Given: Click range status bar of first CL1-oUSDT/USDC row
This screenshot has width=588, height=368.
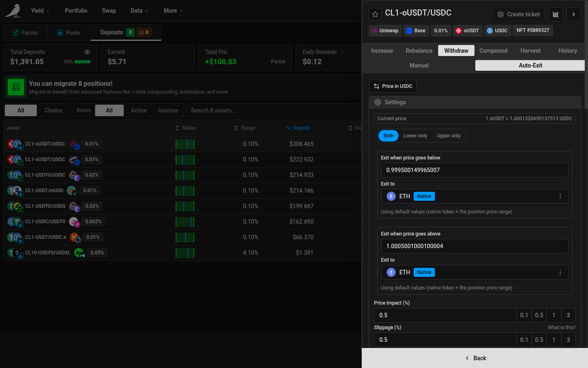Looking at the screenshot, I should (x=185, y=144).
